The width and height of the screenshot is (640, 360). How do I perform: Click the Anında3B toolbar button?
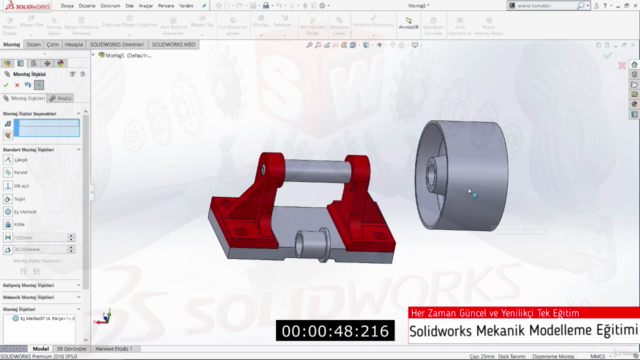click(x=409, y=23)
